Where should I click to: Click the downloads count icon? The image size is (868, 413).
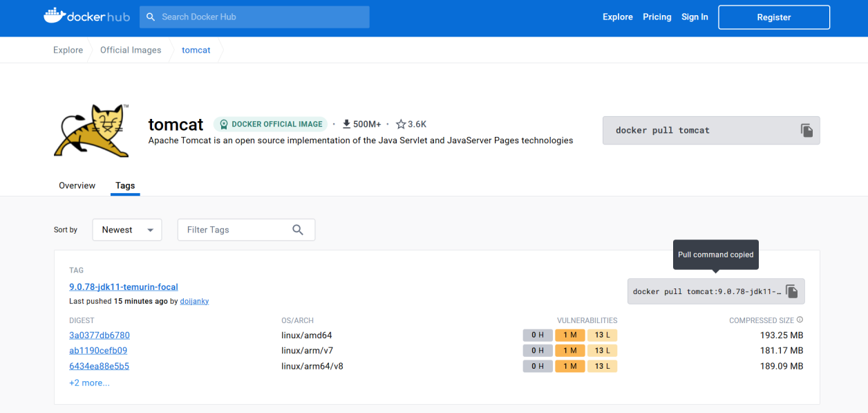pyautogui.click(x=347, y=125)
